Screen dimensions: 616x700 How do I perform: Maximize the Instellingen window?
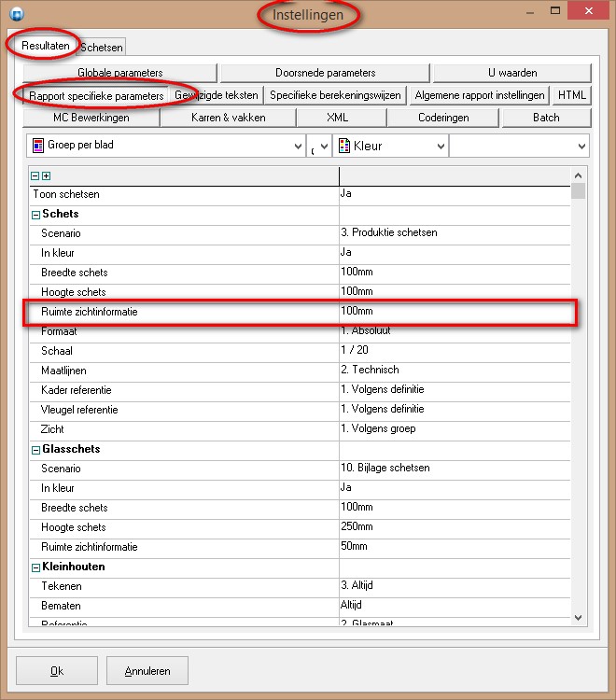pos(554,10)
